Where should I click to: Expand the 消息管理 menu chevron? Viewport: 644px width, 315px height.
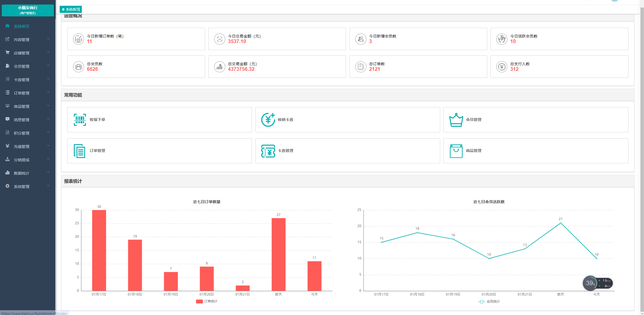48,119
